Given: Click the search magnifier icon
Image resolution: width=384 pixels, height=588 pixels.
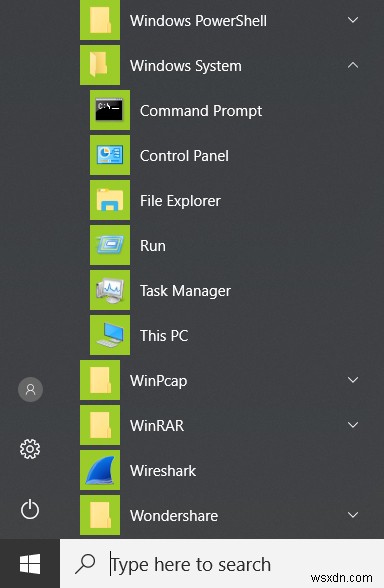Looking at the screenshot, I should [85, 564].
